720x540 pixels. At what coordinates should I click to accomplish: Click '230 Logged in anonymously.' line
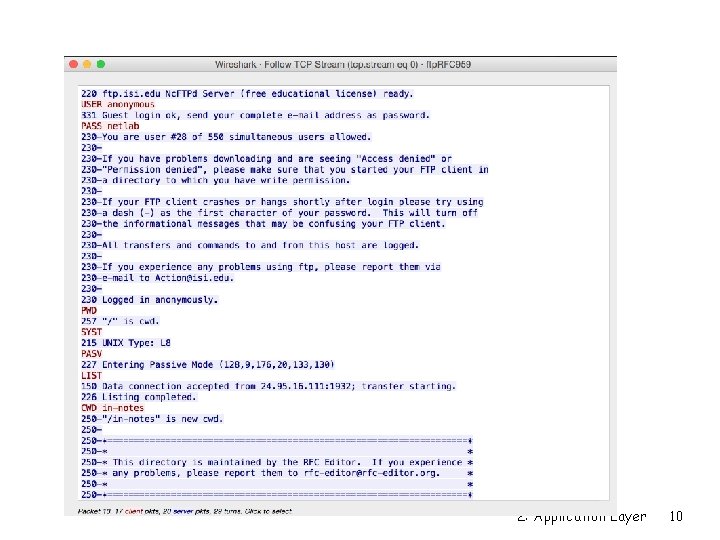coord(150,300)
